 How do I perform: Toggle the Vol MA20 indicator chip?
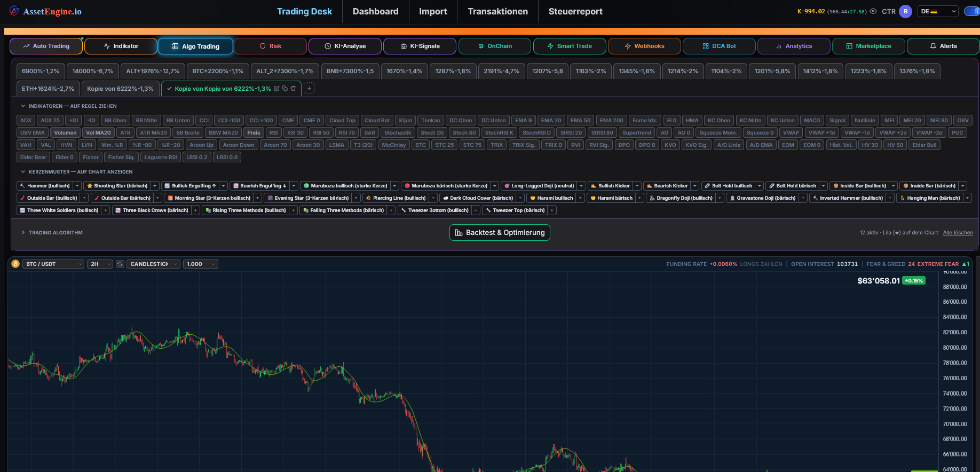click(98, 132)
